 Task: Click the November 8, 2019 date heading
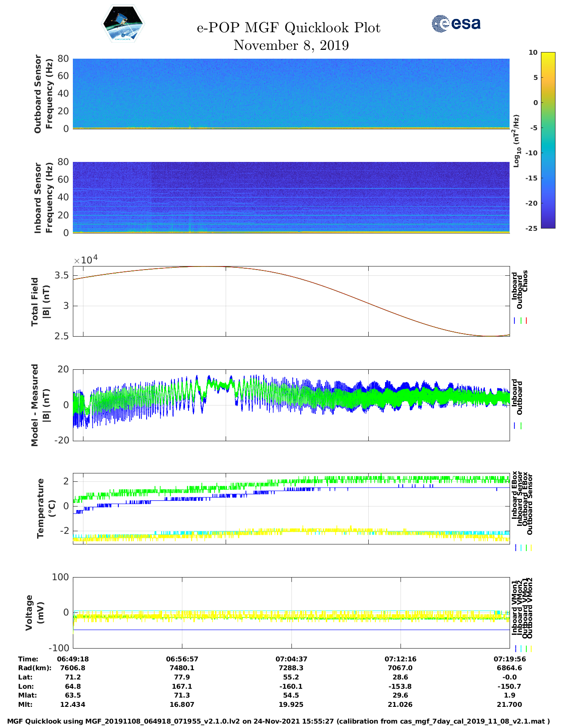tap(291, 45)
